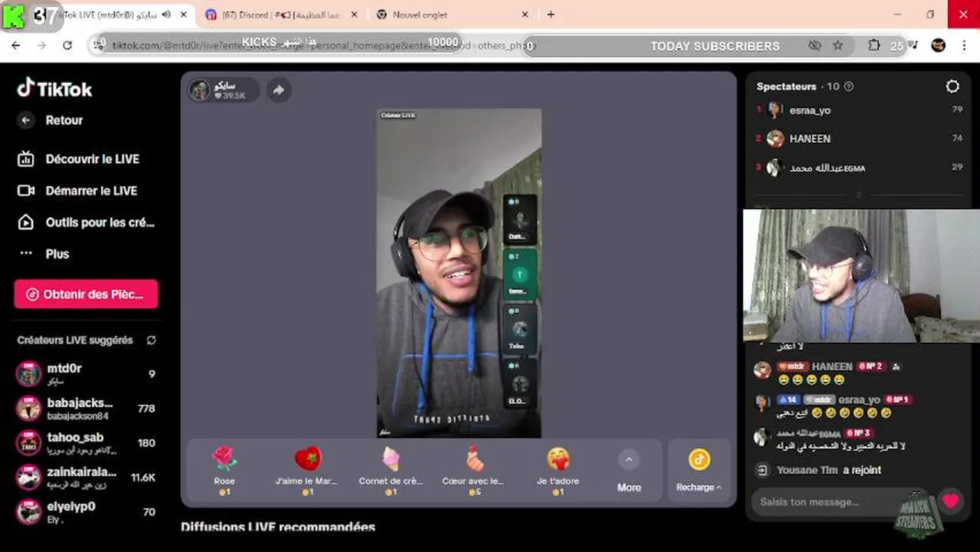Close the Nouvel onglet tab
Viewport: 980px width, 552px height.
[525, 15]
